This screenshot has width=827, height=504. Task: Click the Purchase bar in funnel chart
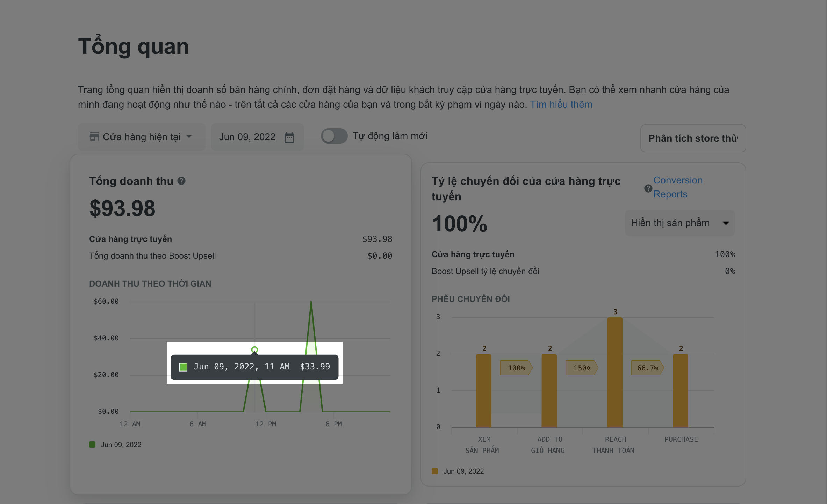(x=680, y=390)
